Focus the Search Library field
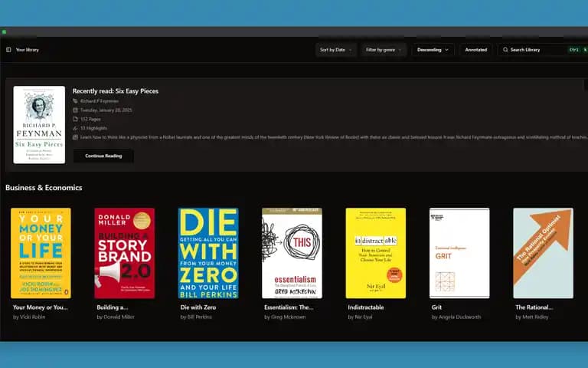This screenshot has width=588, height=368. click(543, 50)
